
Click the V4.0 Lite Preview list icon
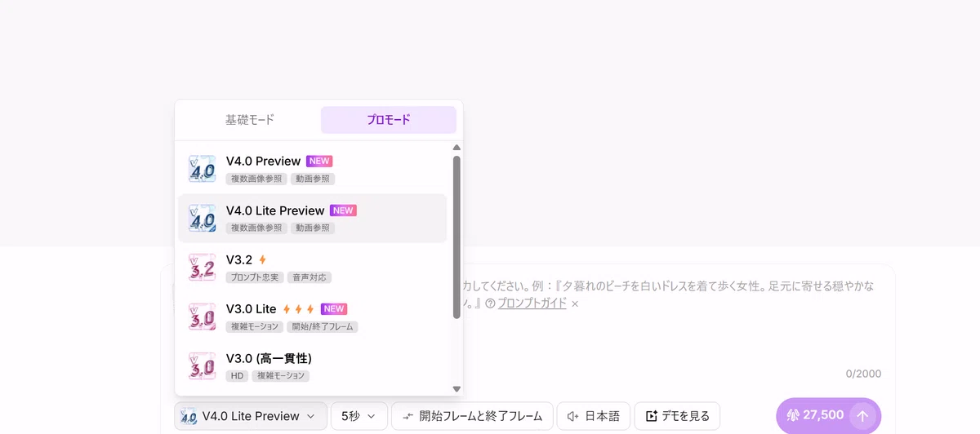click(x=202, y=219)
